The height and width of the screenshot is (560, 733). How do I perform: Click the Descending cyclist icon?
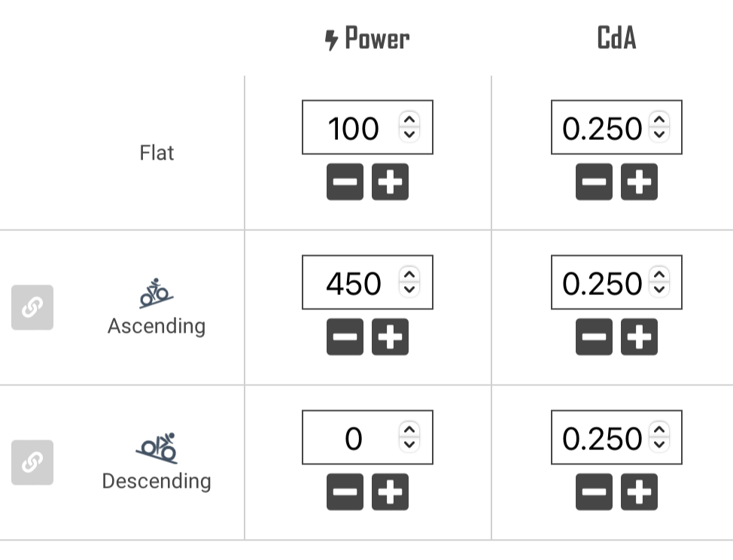pyautogui.click(x=157, y=448)
